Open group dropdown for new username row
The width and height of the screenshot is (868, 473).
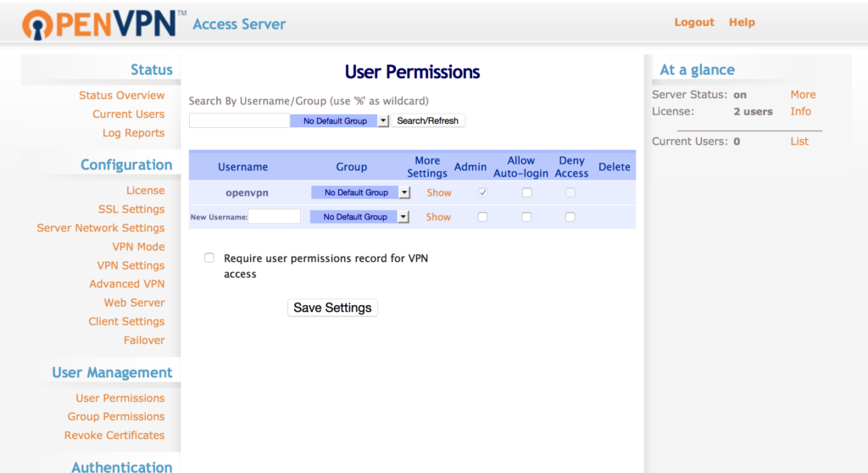pyautogui.click(x=359, y=216)
